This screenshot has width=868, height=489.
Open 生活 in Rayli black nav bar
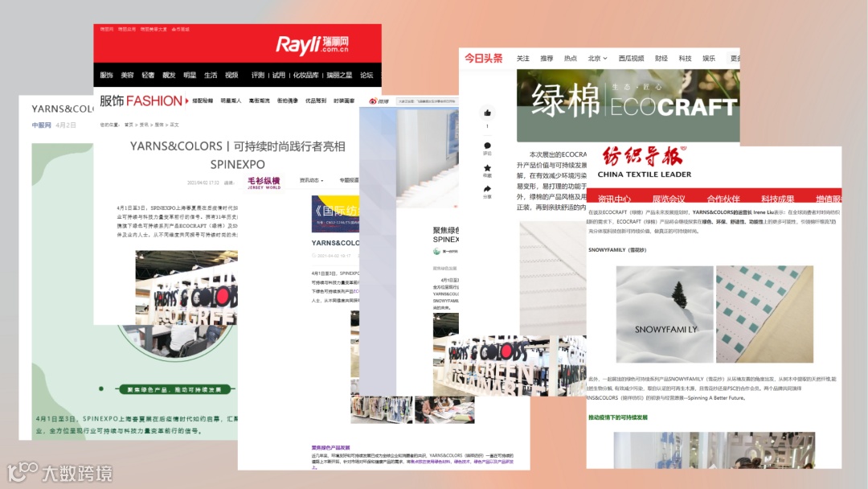211,75
